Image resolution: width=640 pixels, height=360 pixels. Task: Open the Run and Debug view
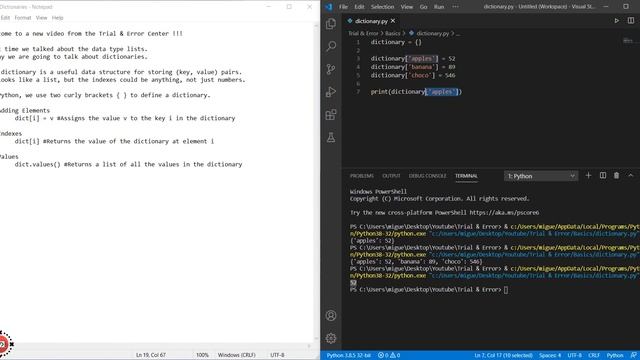tap(331, 92)
